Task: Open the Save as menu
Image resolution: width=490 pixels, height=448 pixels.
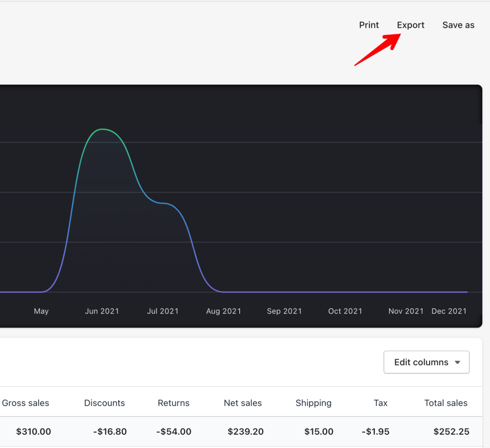Action: 457,25
